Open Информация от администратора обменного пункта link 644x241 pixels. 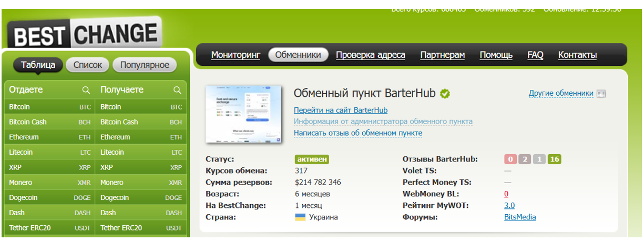point(383,122)
